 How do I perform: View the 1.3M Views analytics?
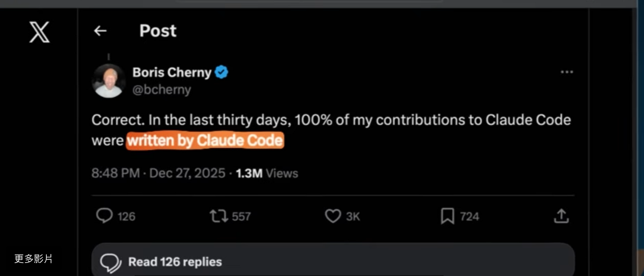(267, 173)
